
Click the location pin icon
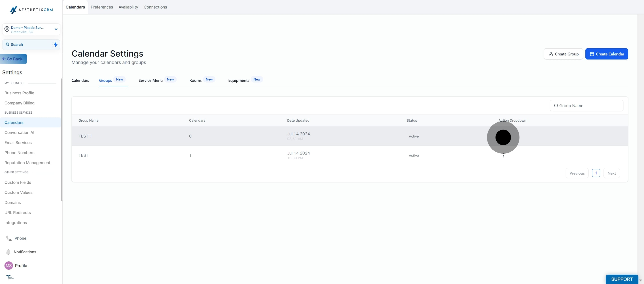(x=7, y=30)
